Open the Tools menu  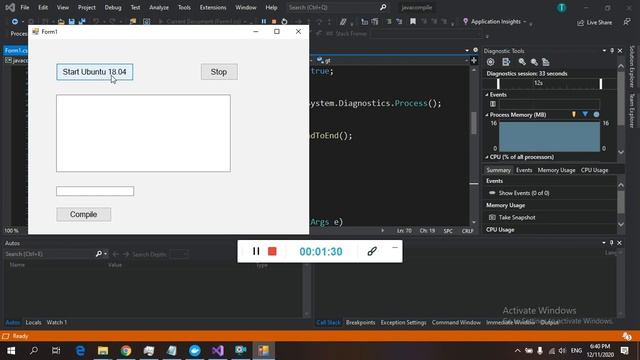[x=184, y=7]
